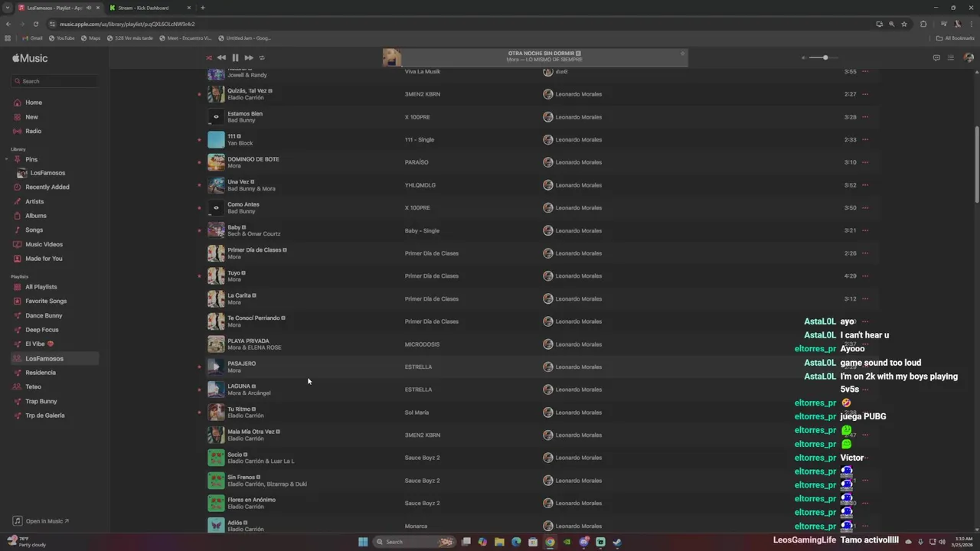Image resolution: width=980 pixels, height=551 pixels.
Task: Favorite the now playing song with the star
Action: tap(682, 54)
